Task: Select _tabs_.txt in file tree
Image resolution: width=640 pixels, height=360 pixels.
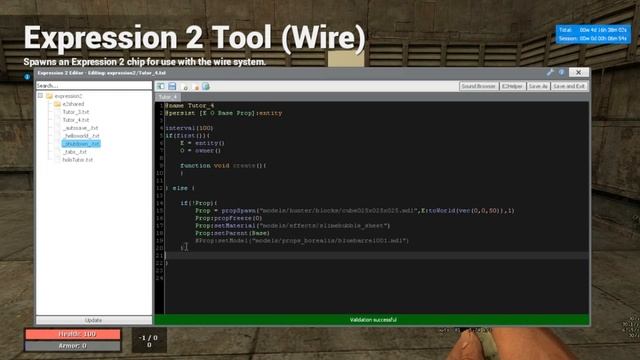Action: [75, 151]
